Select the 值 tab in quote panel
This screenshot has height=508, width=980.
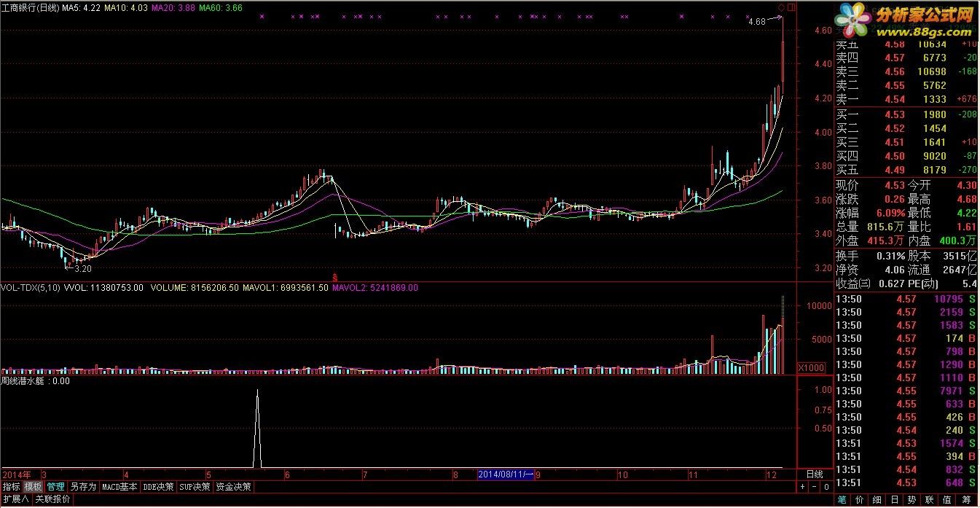tap(948, 499)
